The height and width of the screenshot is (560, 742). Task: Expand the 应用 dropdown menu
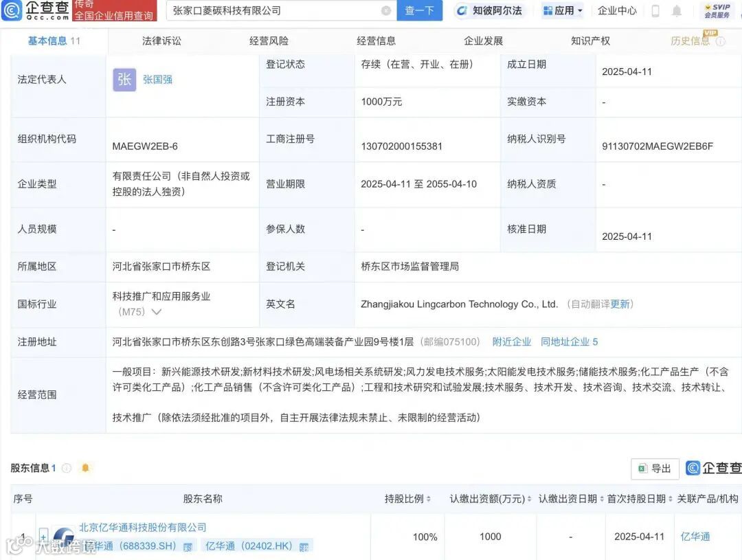(x=563, y=10)
